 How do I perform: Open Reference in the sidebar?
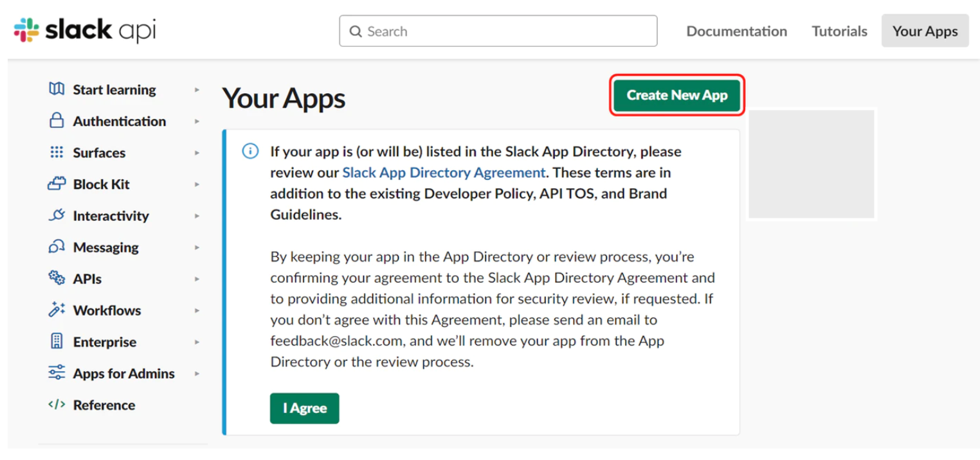click(104, 405)
